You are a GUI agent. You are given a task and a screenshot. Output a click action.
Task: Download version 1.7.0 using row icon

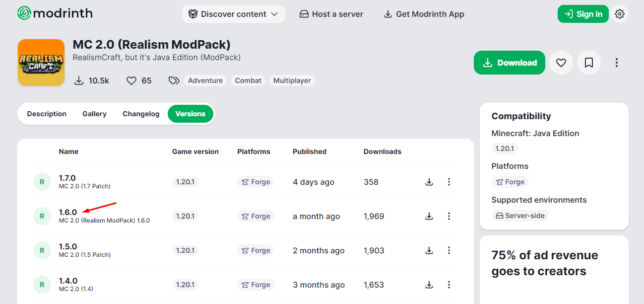pos(429,182)
